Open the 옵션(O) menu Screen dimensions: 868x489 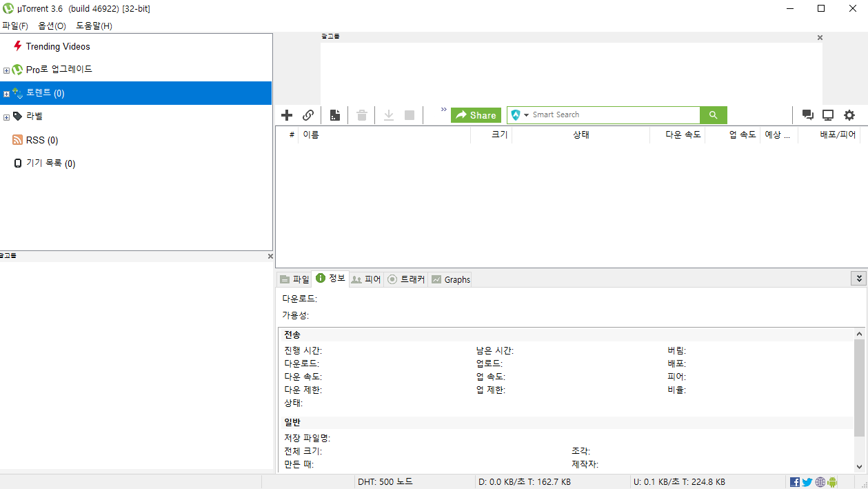pyautogui.click(x=52, y=26)
